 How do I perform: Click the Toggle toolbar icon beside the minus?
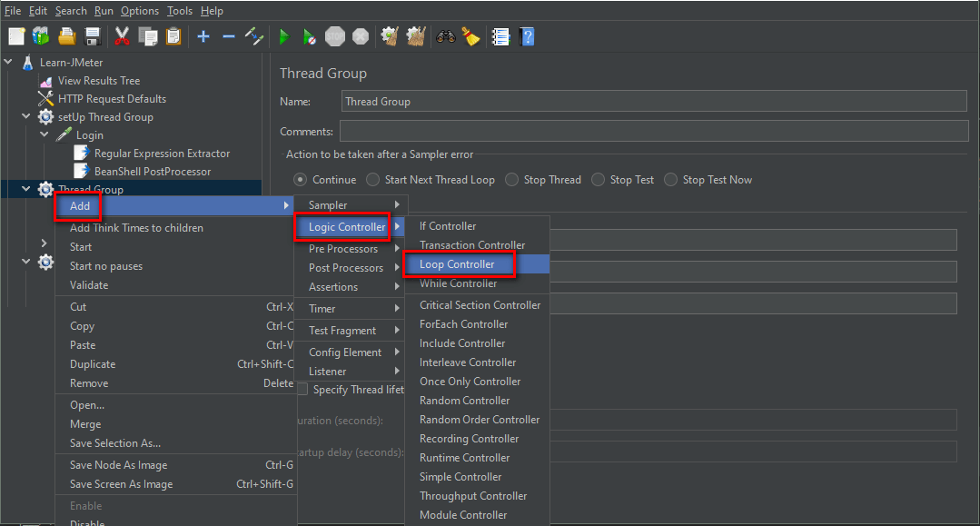pyautogui.click(x=254, y=36)
